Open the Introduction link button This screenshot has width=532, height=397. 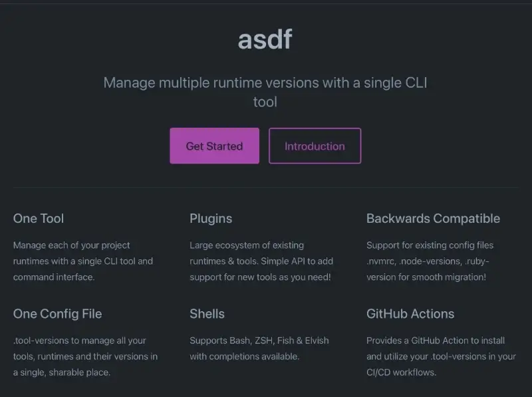[315, 146]
